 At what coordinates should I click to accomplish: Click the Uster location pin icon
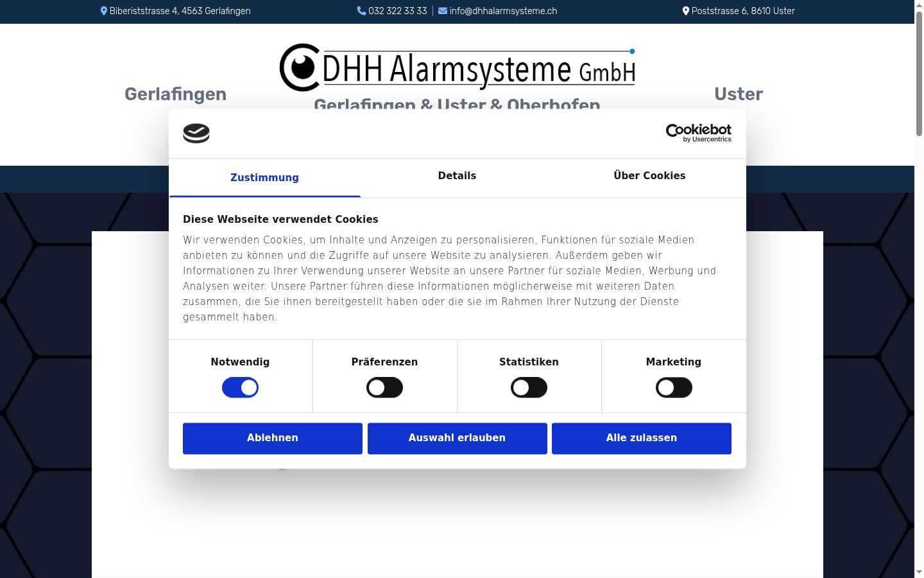pyautogui.click(x=686, y=11)
